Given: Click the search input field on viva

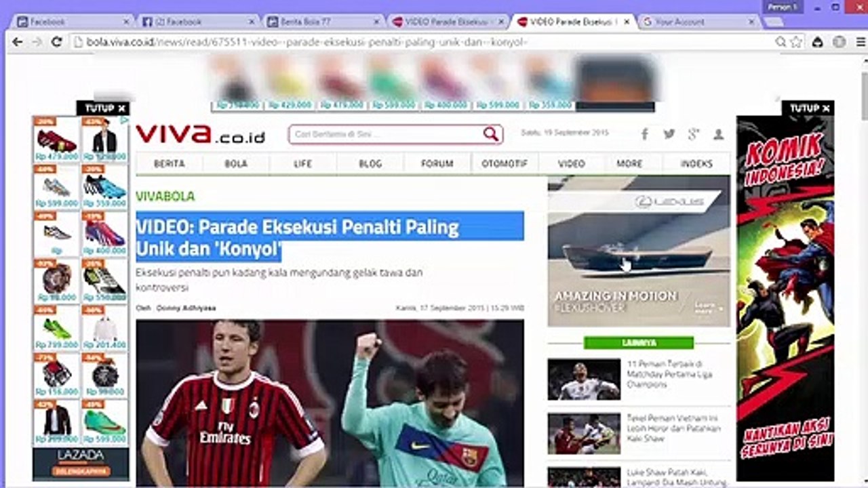Looking at the screenshot, I should click(387, 134).
